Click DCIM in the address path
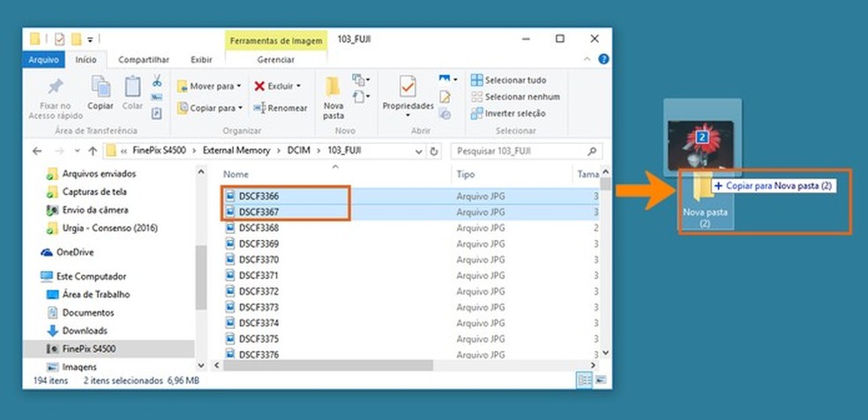The height and width of the screenshot is (420, 868). [298, 151]
